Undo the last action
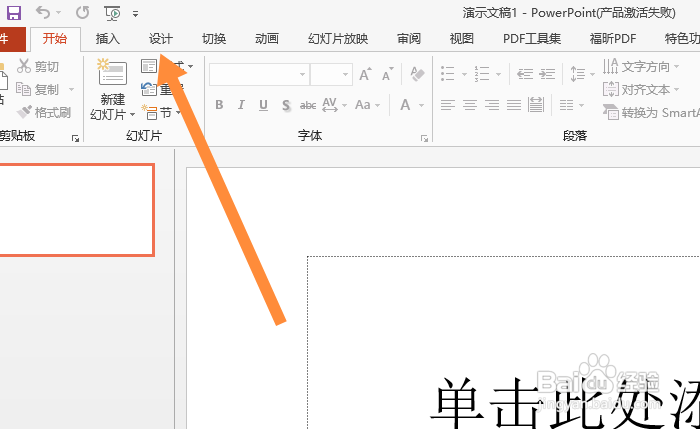 tap(43, 12)
